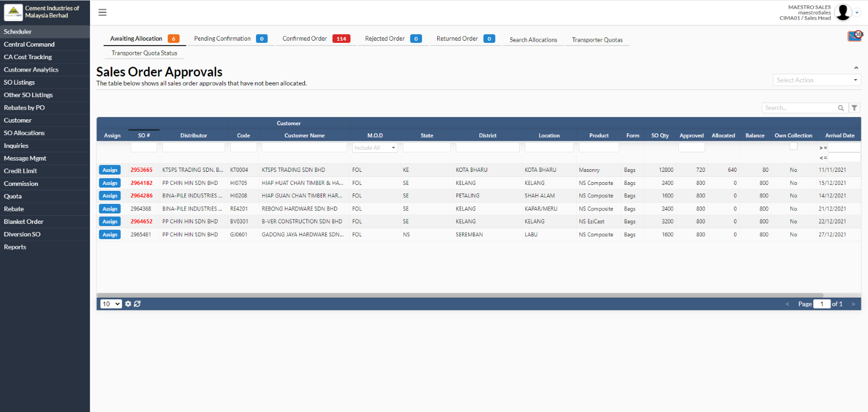Screen dimensions: 868x412
Task: Open Central Command in sidebar
Action: coord(45,44)
